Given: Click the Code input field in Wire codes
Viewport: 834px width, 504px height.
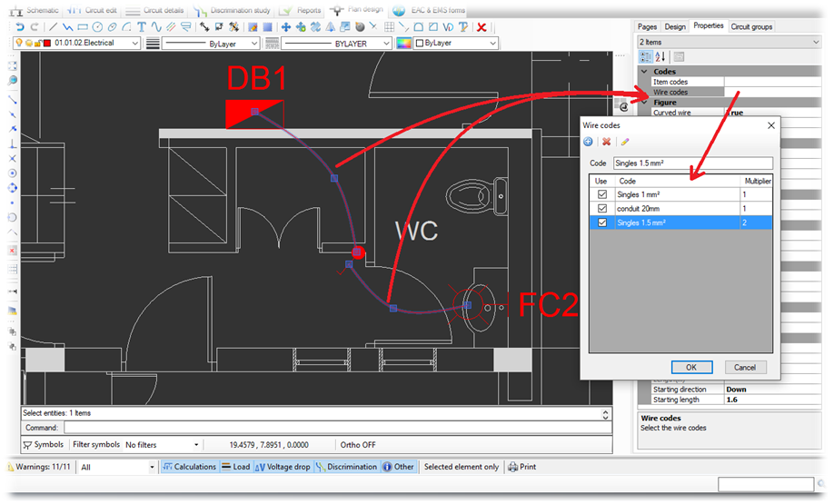Looking at the screenshot, I should pyautogui.click(x=693, y=163).
